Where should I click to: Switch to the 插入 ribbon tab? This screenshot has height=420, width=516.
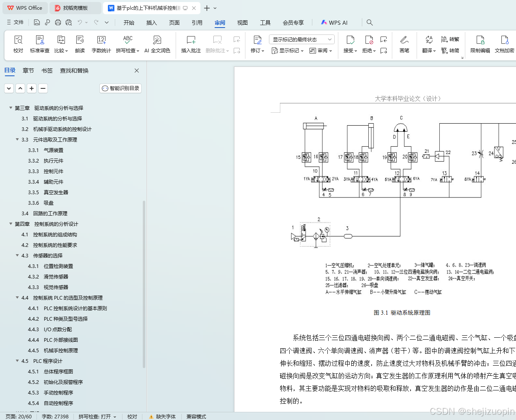(152, 23)
